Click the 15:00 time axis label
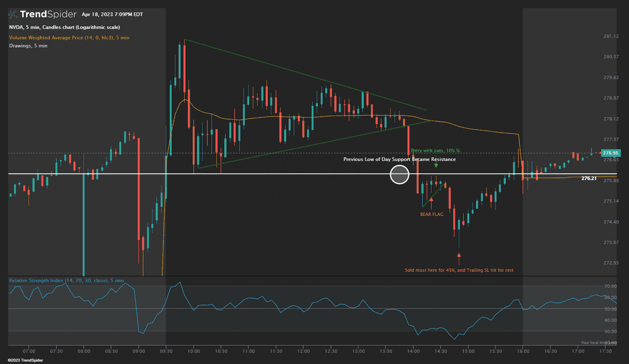 [469, 351]
